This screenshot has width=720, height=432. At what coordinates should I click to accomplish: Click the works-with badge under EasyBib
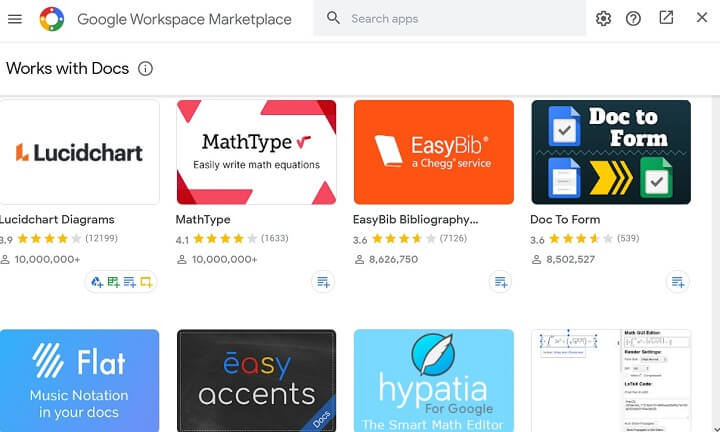[500, 282]
